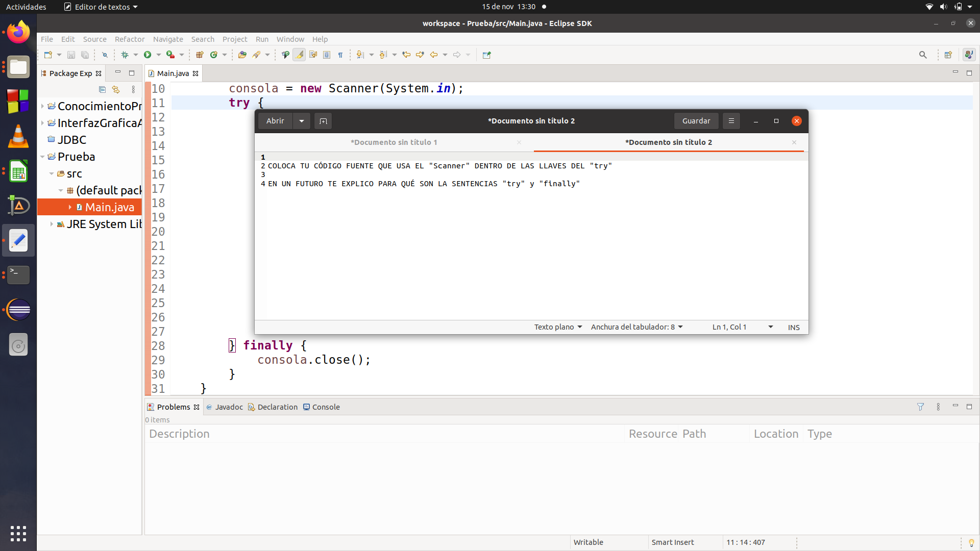The height and width of the screenshot is (551, 980).
Task: Open the Run button dropdown arrow
Action: (x=159, y=55)
